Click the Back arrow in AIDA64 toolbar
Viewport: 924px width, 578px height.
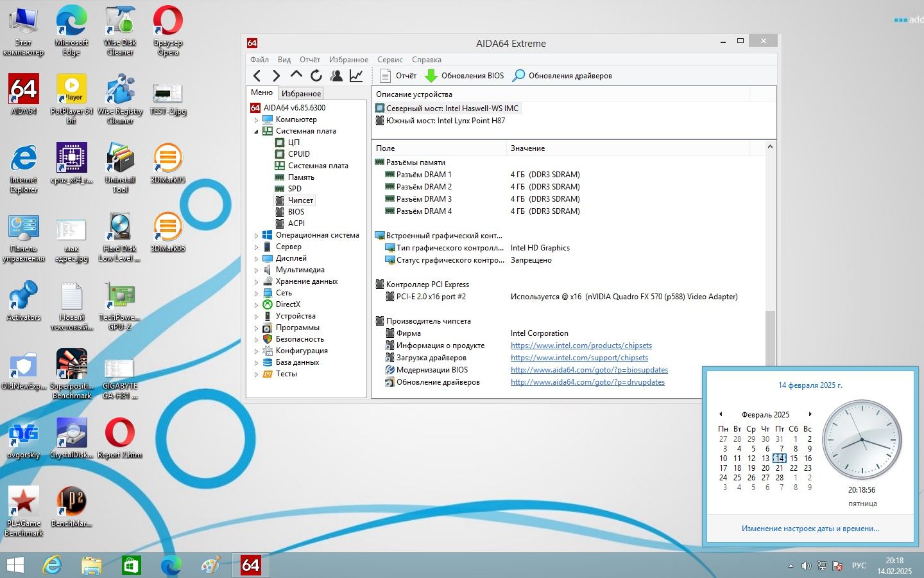pyautogui.click(x=257, y=76)
